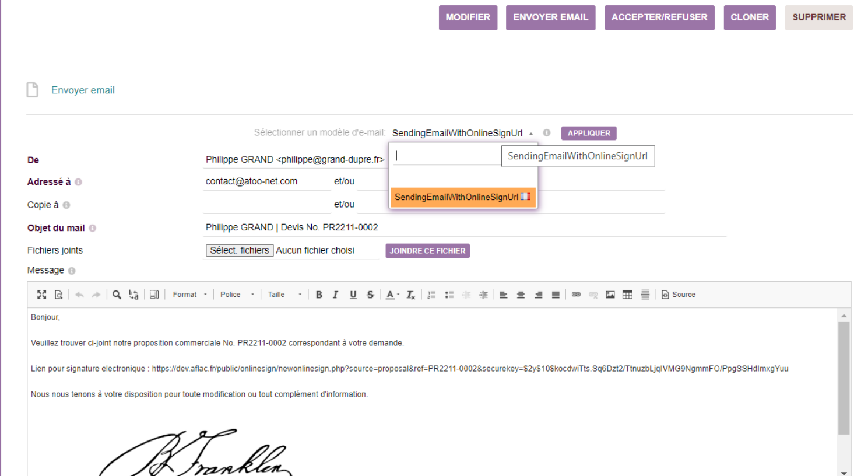This screenshot has width=868, height=476.
Task: Insert a table in the message
Action: coord(627,295)
